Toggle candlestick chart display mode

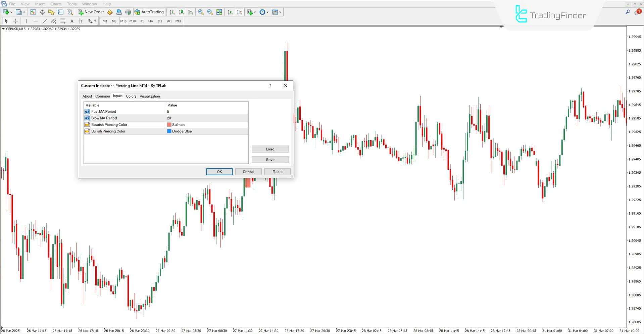click(181, 12)
